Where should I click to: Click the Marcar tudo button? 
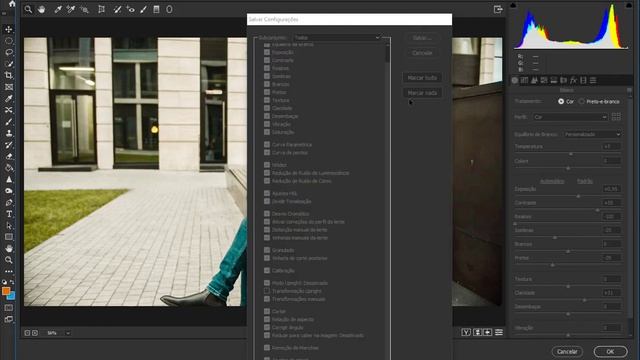click(x=422, y=78)
